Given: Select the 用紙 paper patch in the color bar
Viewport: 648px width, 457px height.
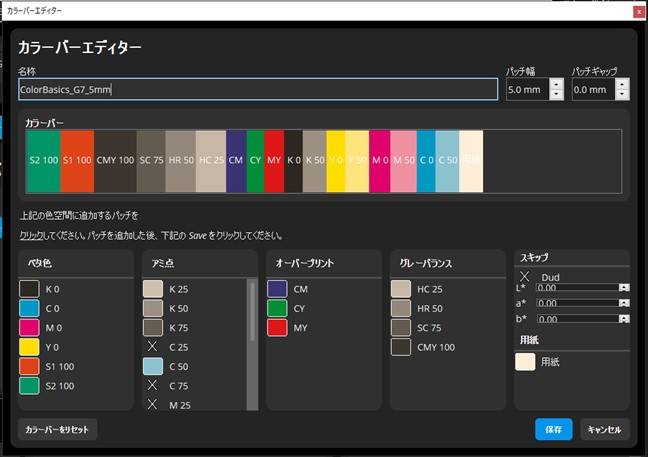Looking at the screenshot, I should 471,161.
